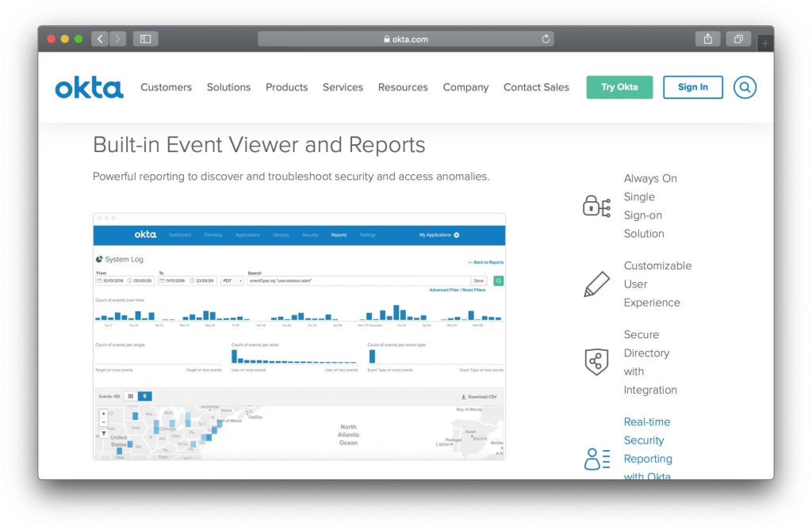
Task: Show all tabs overview icon
Action: coord(738,39)
